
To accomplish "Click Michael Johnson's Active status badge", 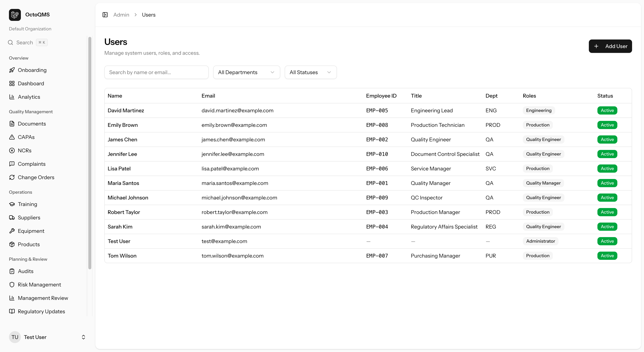I will [607, 197].
